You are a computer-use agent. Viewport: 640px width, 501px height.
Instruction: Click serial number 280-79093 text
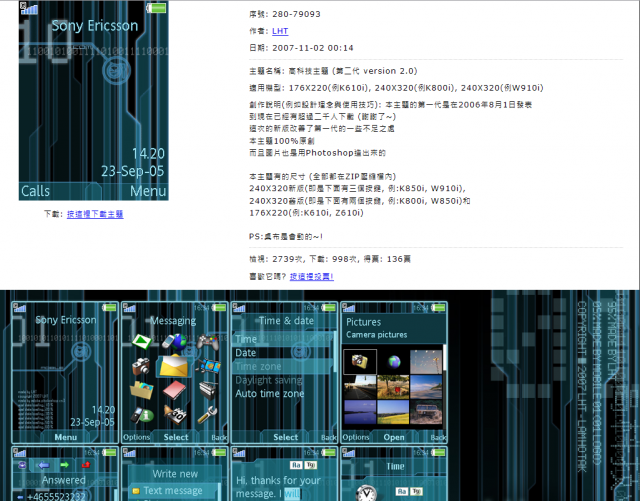296,14
